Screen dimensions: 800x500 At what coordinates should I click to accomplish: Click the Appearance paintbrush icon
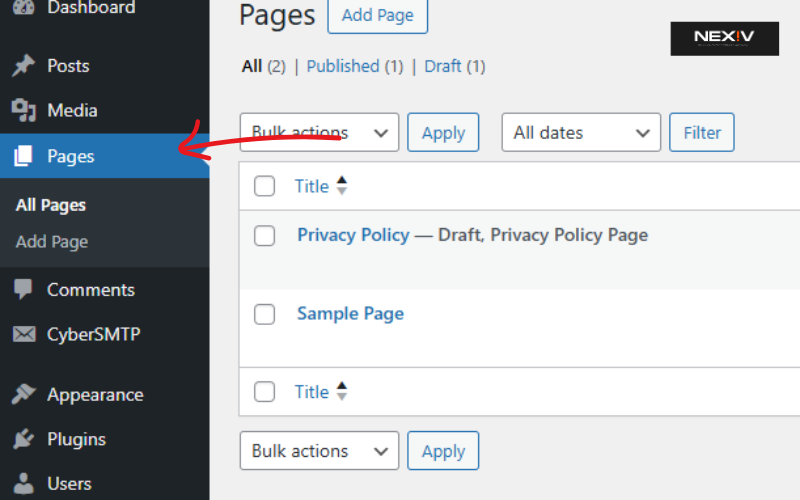tap(23, 395)
